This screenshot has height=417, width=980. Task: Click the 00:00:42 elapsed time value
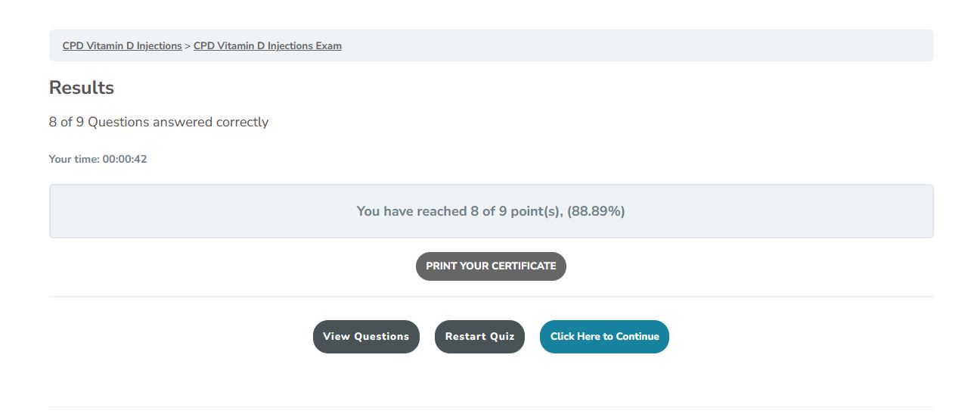pyautogui.click(x=125, y=160)
